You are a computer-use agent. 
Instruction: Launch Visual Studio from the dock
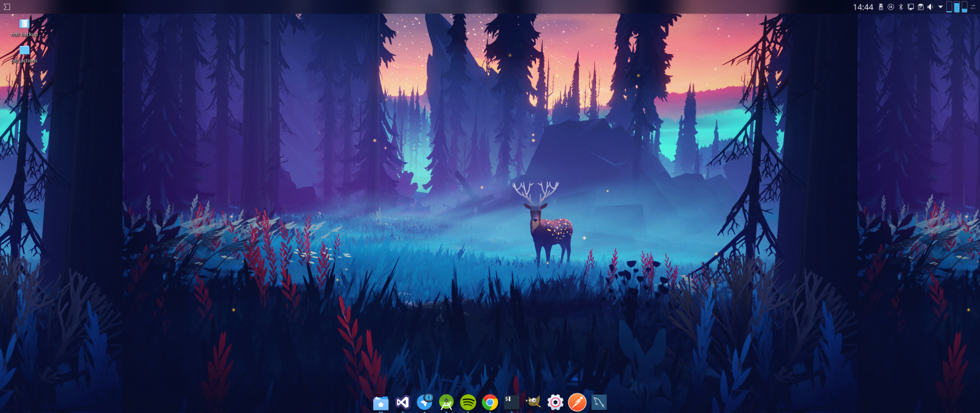[x=402, y=403]
